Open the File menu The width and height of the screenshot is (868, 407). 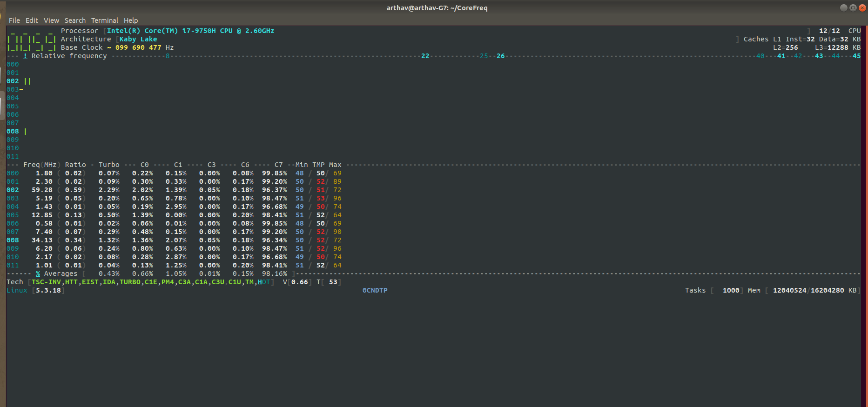[x=14, y=20]
